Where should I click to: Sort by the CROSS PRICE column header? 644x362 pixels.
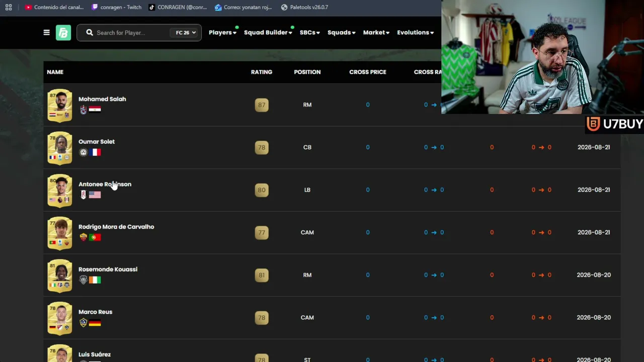tap(368, 72)
